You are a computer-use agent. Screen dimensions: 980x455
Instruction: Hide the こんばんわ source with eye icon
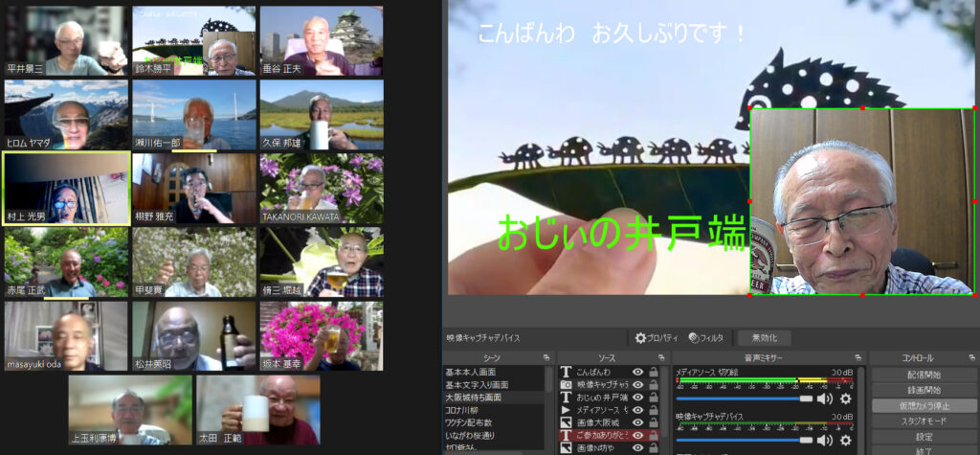[637, 372]
